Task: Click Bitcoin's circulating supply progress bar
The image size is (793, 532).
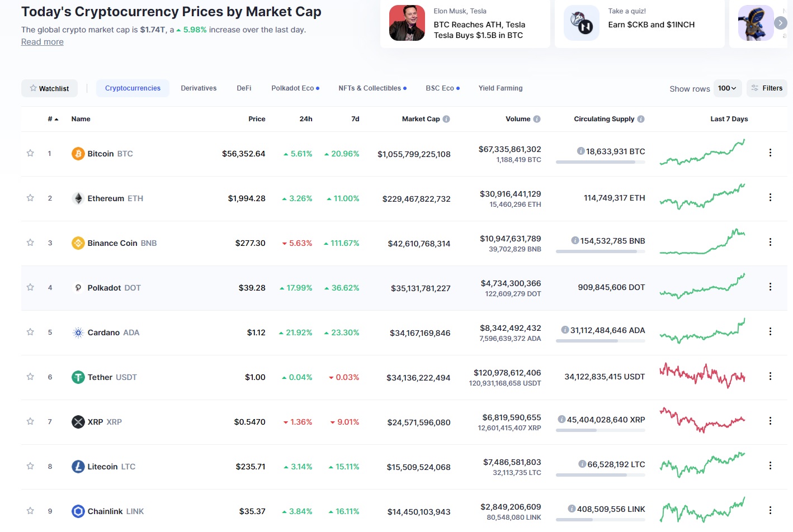Action: point(600,162)
